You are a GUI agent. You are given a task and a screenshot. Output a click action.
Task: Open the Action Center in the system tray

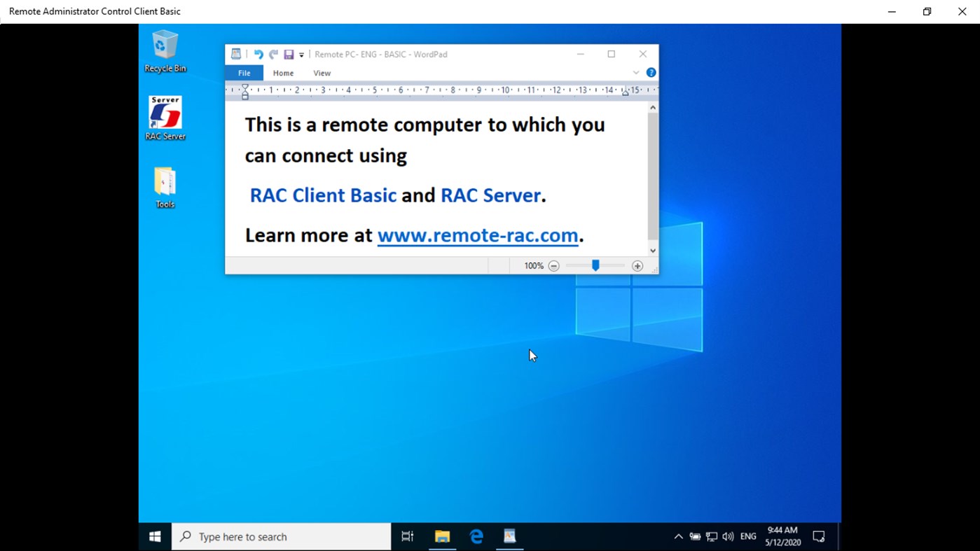click(x=818, y=536)
